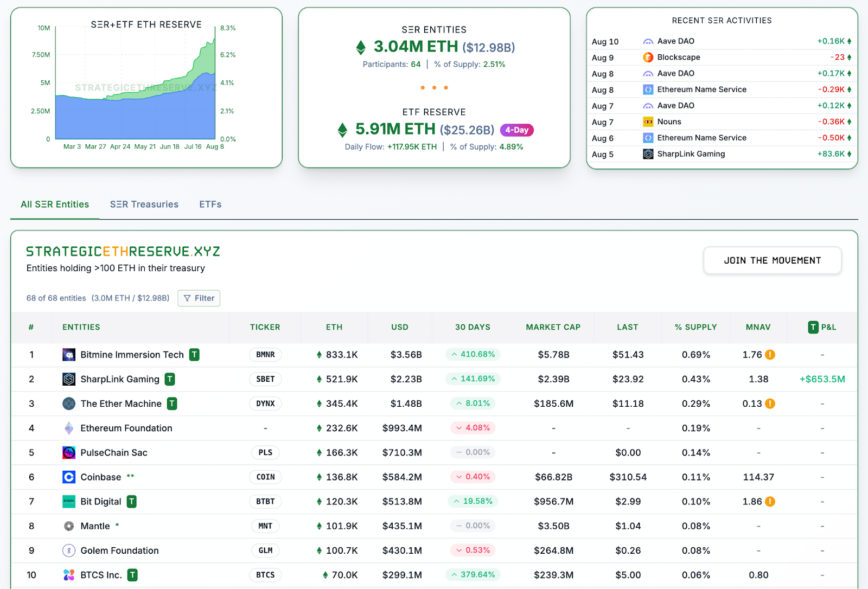868x589 pixels.
Task: Click the 379.64% 30-day change badge
Action: click(473, 574)
